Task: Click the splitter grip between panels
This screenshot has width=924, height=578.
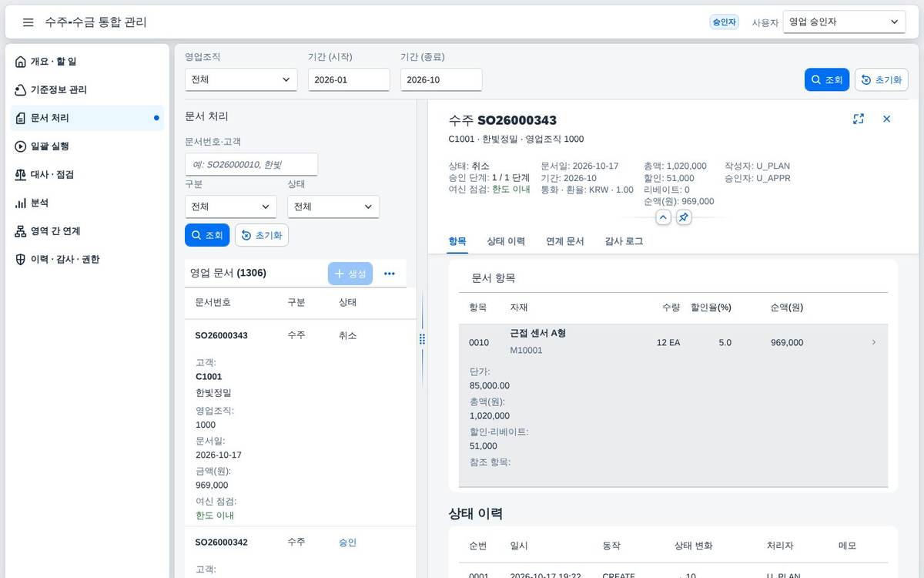Action: point(422,339)
